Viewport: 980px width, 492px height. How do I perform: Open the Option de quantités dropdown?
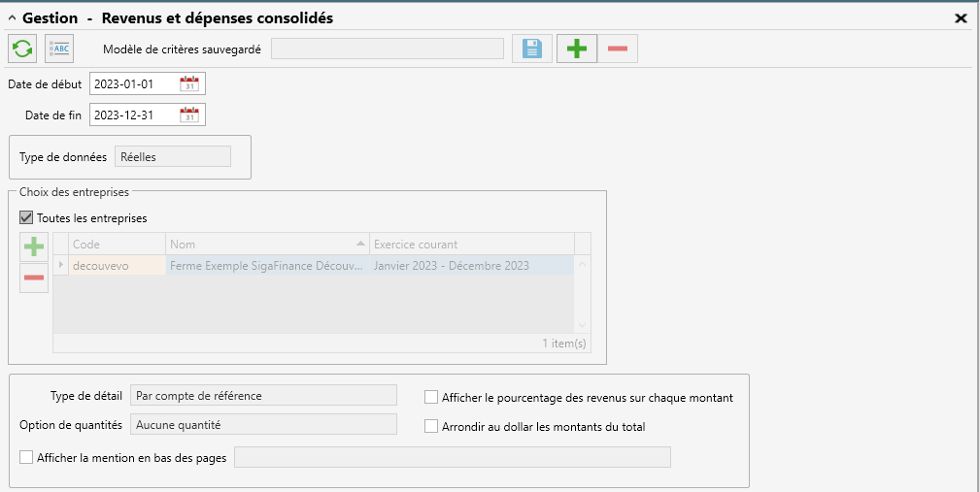click(263, 425)
